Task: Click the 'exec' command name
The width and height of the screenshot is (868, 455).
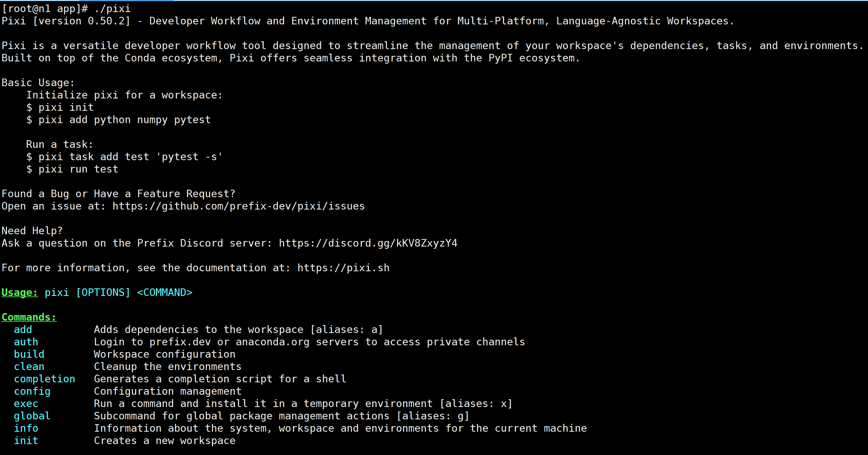Action: tap(26, 404)
